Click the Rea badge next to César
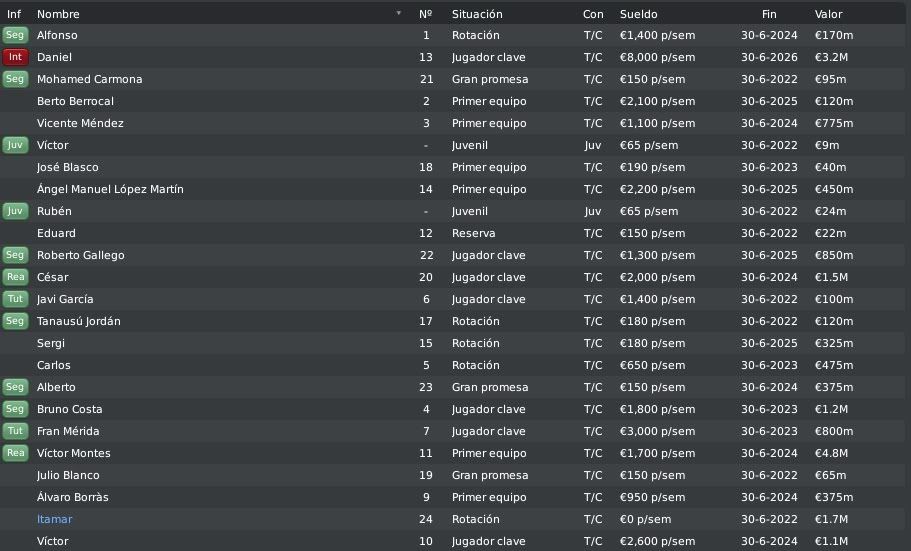The height and width of the screenshot is (551, 911). click(15, 277)
